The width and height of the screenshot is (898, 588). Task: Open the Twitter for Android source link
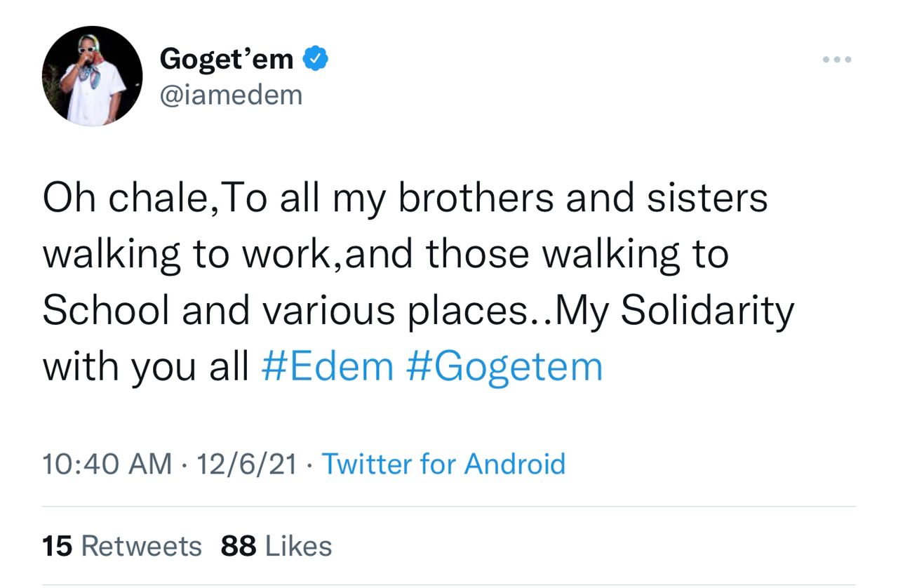(x=443, y=465)
